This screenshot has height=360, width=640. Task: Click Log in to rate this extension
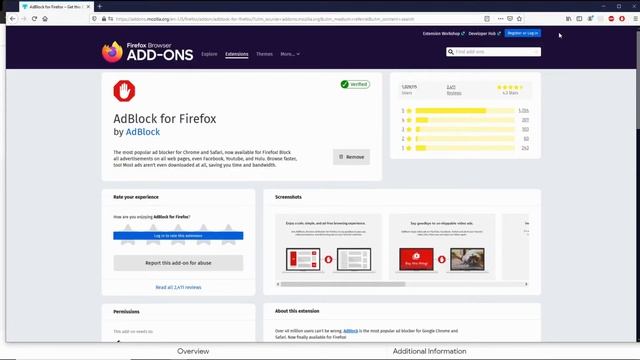pos(178,236)
